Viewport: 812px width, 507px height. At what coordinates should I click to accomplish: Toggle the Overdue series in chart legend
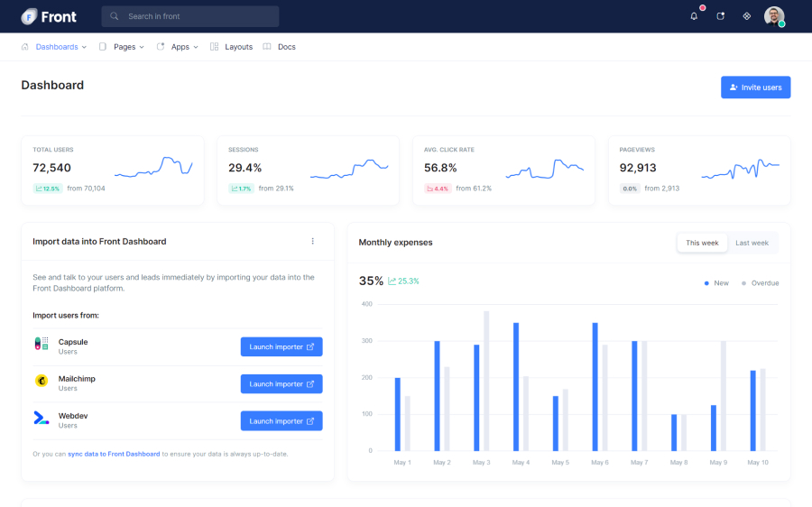pyautogui.click(x=760, y=283)
